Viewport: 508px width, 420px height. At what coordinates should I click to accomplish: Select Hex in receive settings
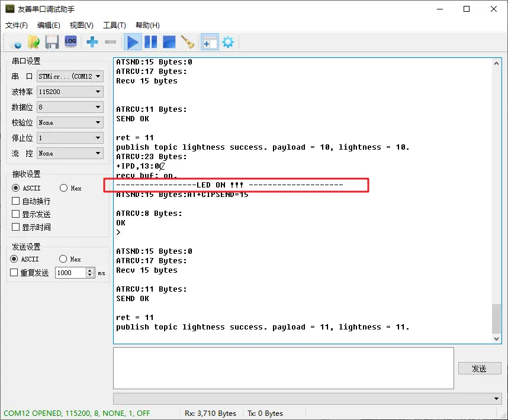pyautogui.click(x=70, y=188)
